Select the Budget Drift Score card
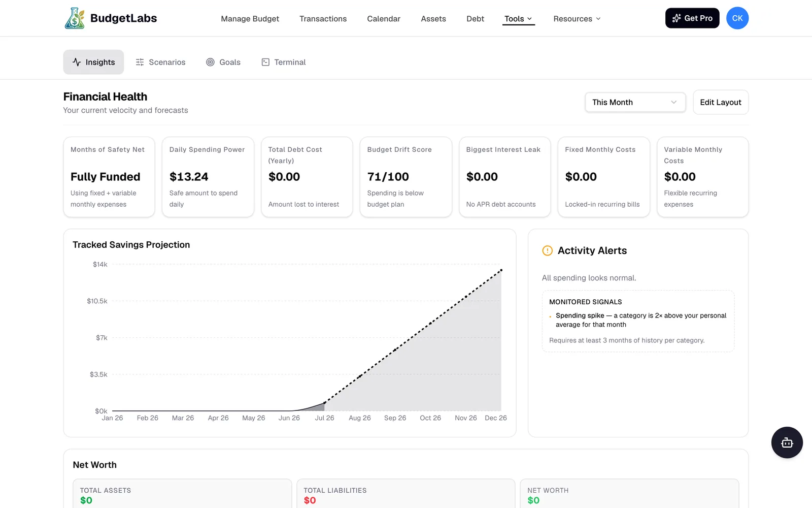 tap(406, 177)
